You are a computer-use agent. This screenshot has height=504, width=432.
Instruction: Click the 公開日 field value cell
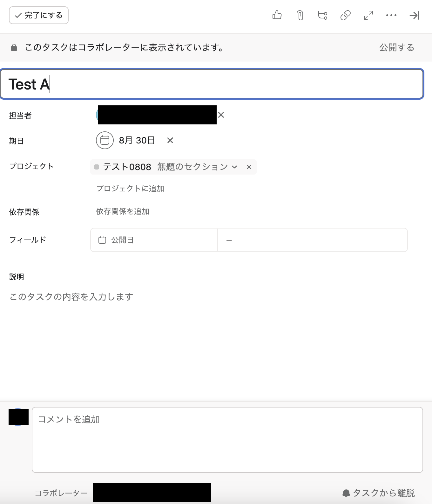click(312, 240)
